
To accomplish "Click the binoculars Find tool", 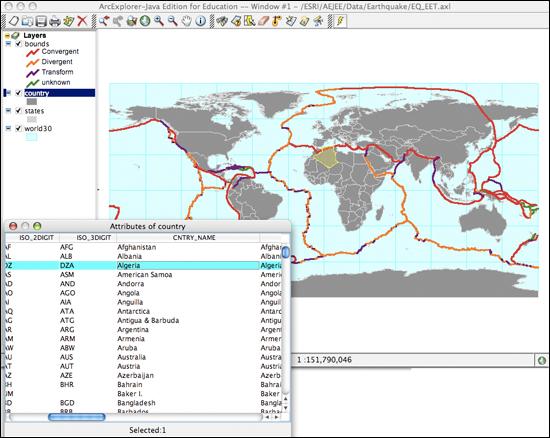I will [222, 21].
